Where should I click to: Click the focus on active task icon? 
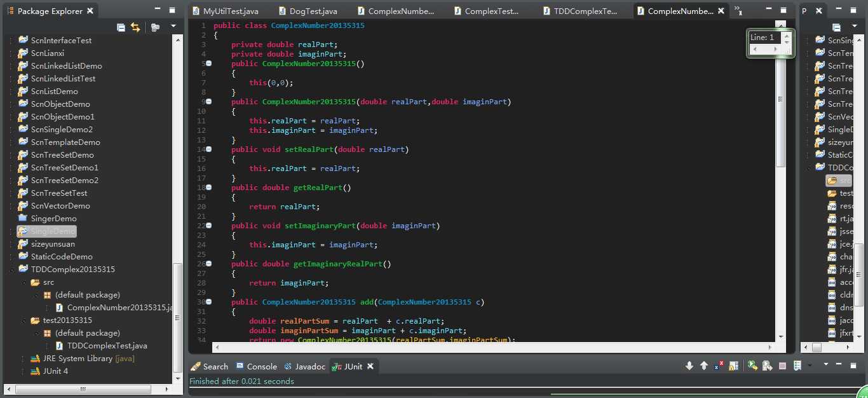pos(155,27)
